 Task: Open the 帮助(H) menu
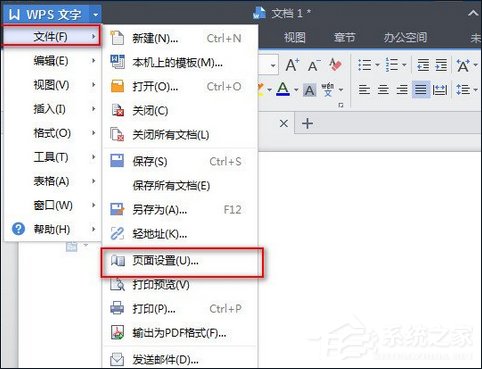pos(51,229)
